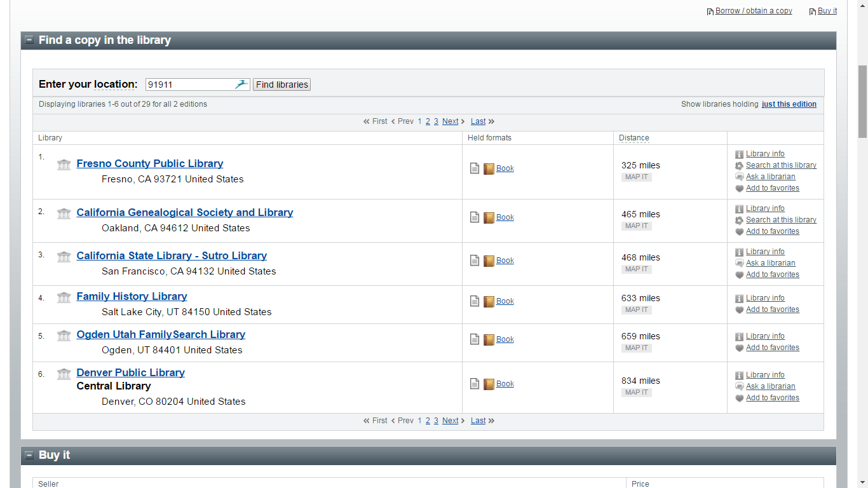
Task: Collapse the Find a copy in the library section
Action: click(x=29, y=39)
